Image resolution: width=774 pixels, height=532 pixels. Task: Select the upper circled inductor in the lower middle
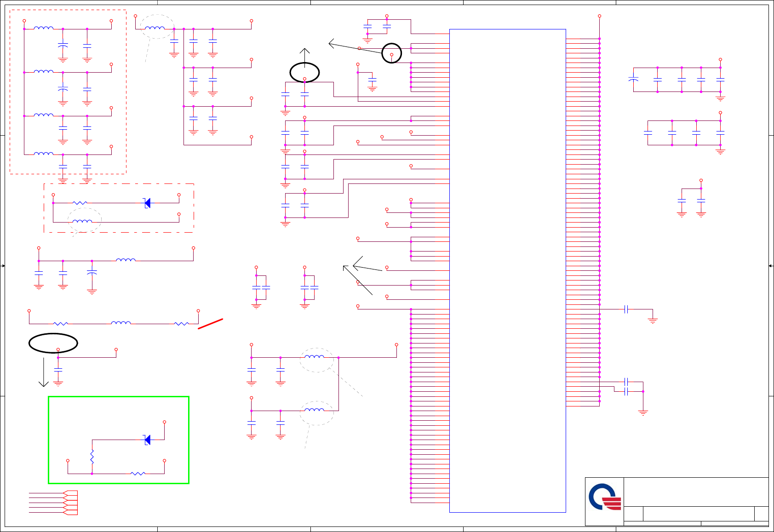pyautogui.click(x=314, y=356)
